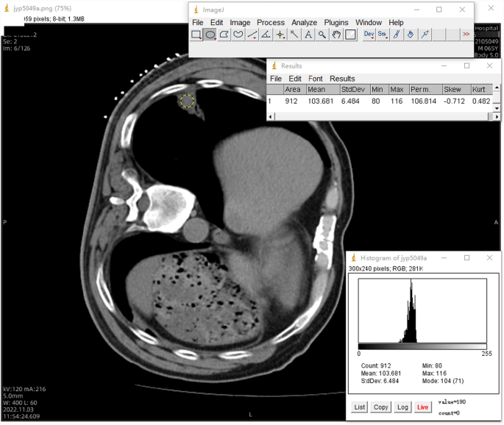This screenshot has width=504, height=425.
Task: Click the histogram grayscale gradient bar
Action: 422,346
